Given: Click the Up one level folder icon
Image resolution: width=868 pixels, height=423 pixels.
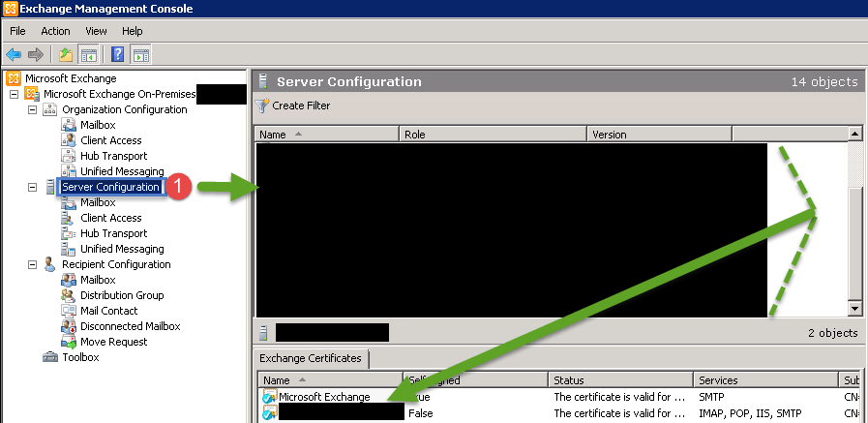Looking at the screenshot, I should [x=66, y=54].
